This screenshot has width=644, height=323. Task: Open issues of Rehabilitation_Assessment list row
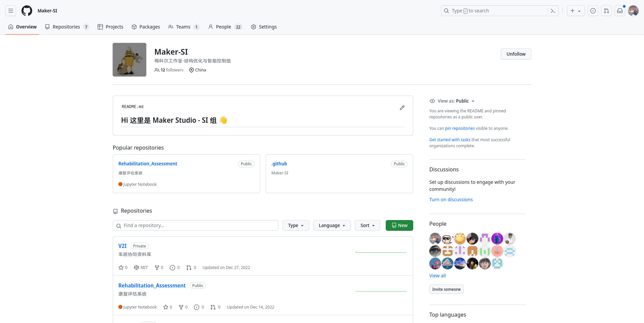tap(199, 307)
